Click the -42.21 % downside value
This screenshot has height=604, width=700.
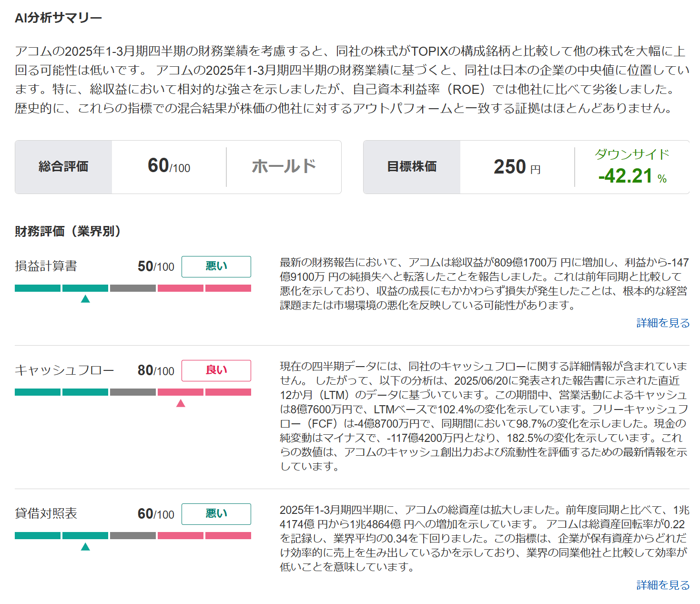click(632, 176)
